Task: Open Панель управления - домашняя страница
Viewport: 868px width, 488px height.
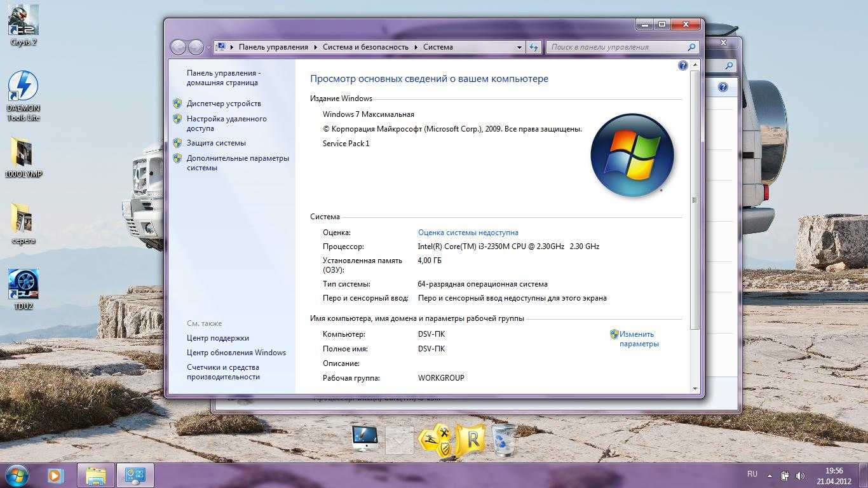Action: [x=224, y=78]
